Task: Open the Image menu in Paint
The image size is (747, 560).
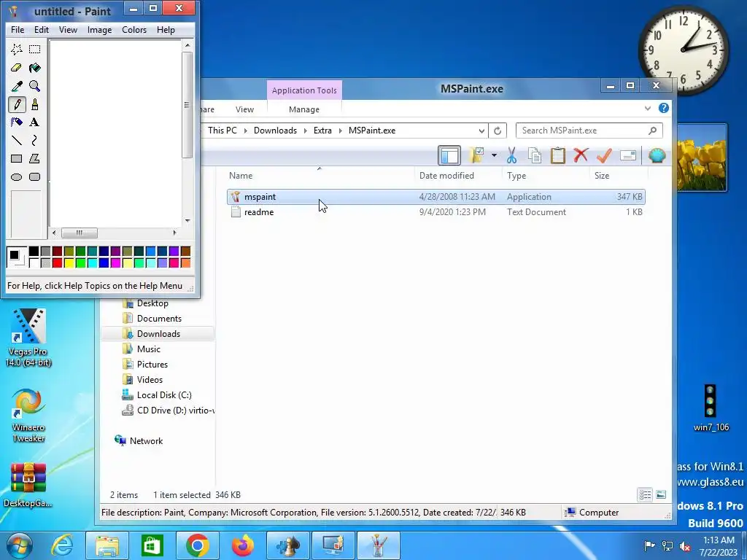Action: pos(99,29)
